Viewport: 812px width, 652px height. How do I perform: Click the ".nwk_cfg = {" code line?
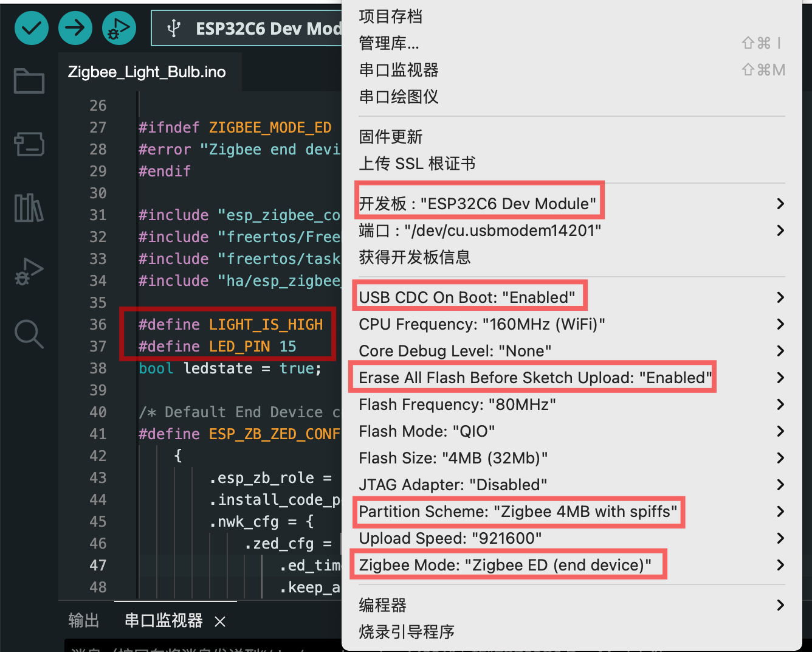point(261,521)
